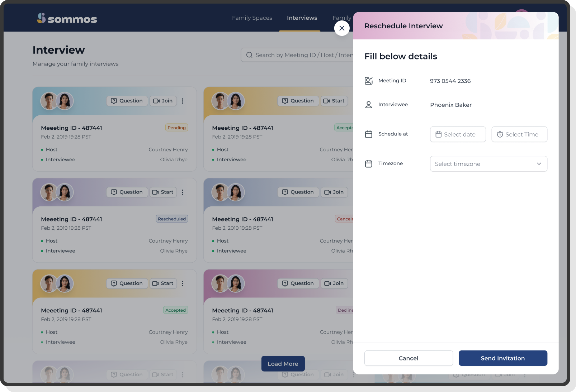Close the Reschedule Interview panel
Image resolution: width=576 pixels, height=392 pixels.
342,28
